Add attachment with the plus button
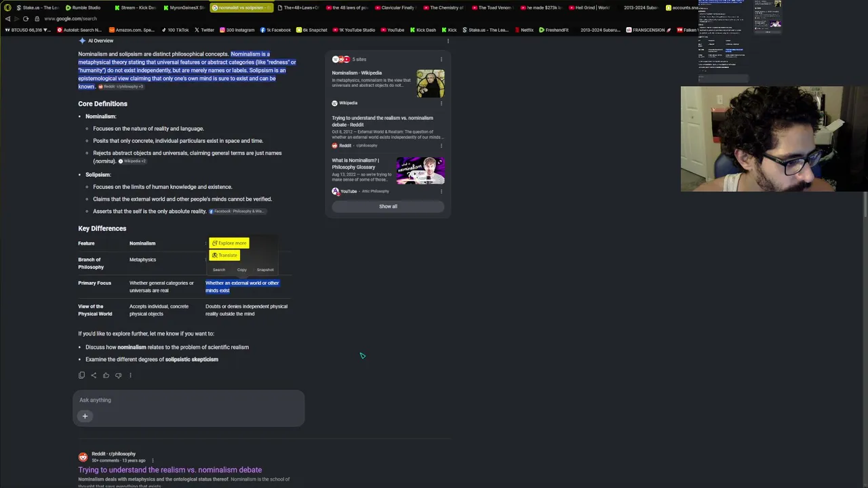 pyautogui.click(x=85, y=416)
